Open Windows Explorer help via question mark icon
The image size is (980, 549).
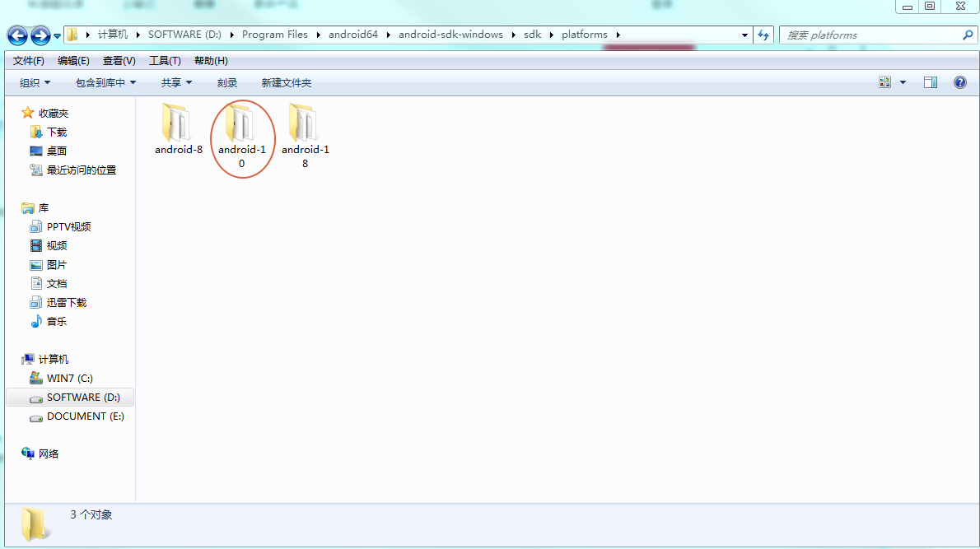pyautogui.click(x=960, y=81)
